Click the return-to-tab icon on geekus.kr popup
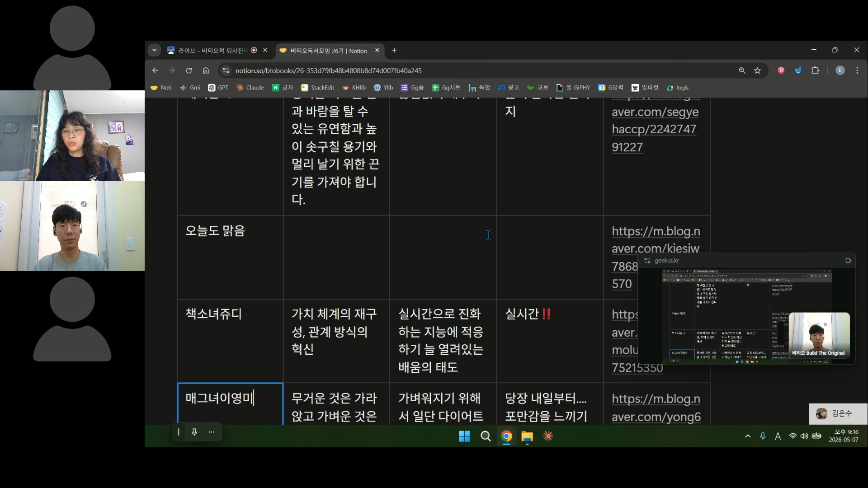This screenshot has height=488, width=868. point(848,260)
